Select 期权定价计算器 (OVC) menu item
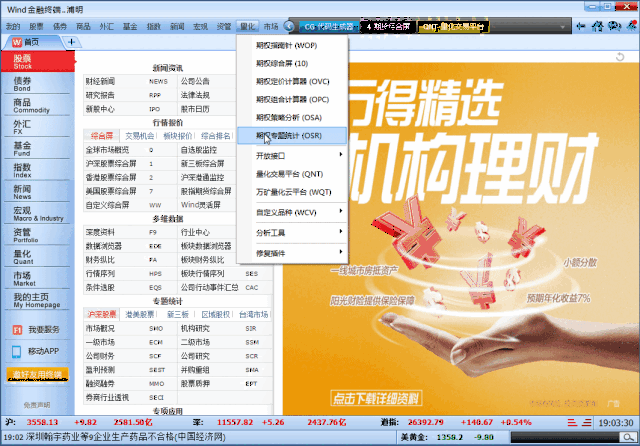 (292, 81)
